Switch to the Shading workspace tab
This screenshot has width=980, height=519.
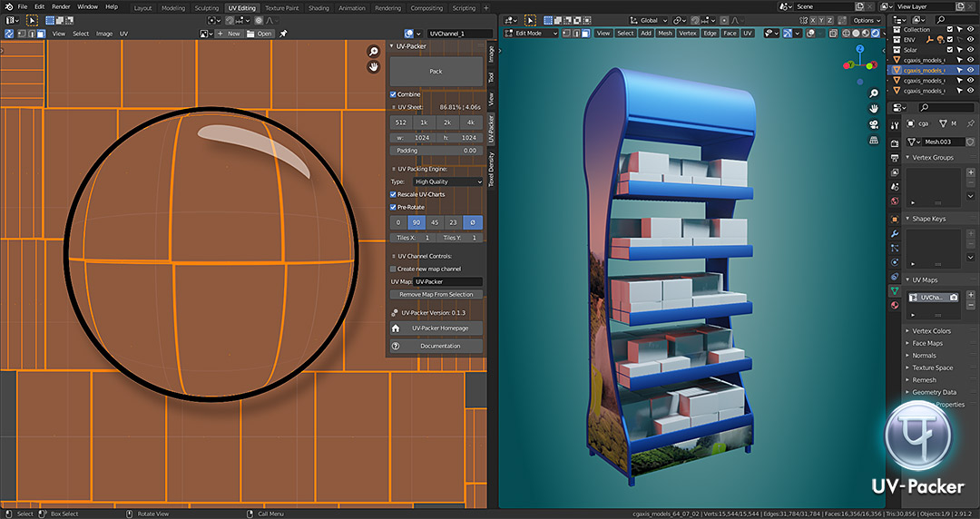point(318,8)
